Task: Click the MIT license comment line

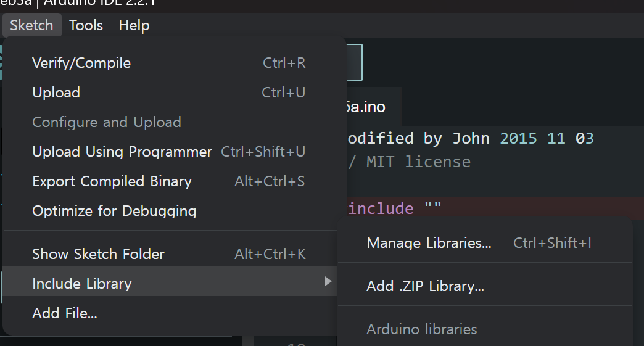Action: [x=409, y=162]
